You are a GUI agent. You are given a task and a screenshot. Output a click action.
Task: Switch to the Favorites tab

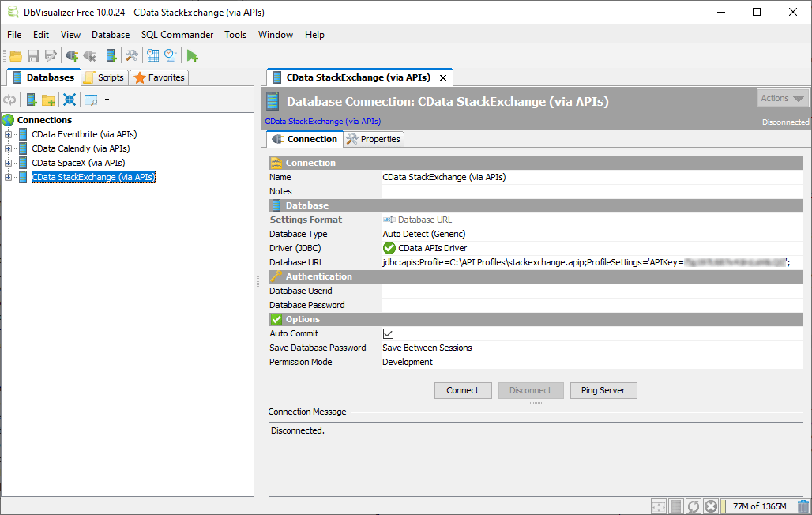160,77
